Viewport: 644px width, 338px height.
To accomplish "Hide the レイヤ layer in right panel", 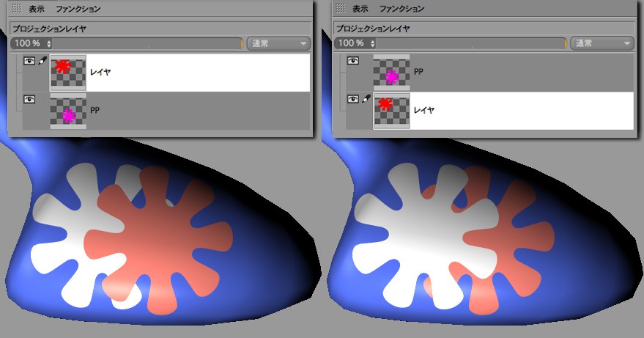I will tap(353, 99).
